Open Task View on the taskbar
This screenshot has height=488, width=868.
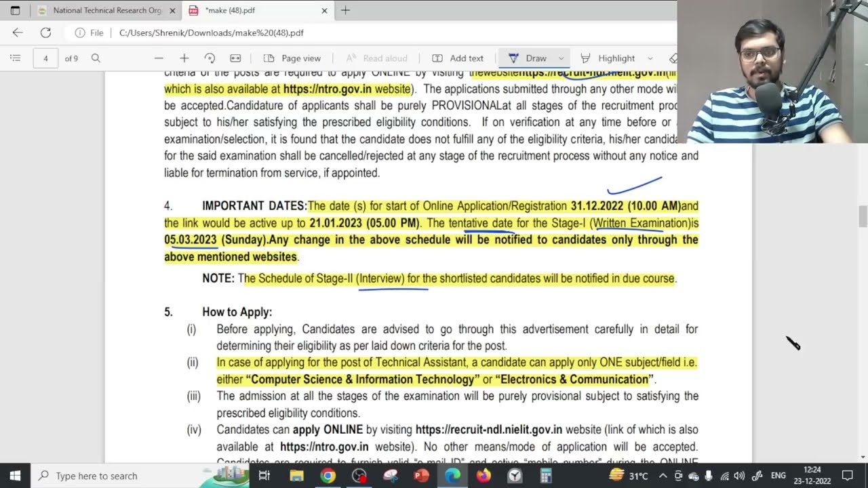click(x=264, y=476)
